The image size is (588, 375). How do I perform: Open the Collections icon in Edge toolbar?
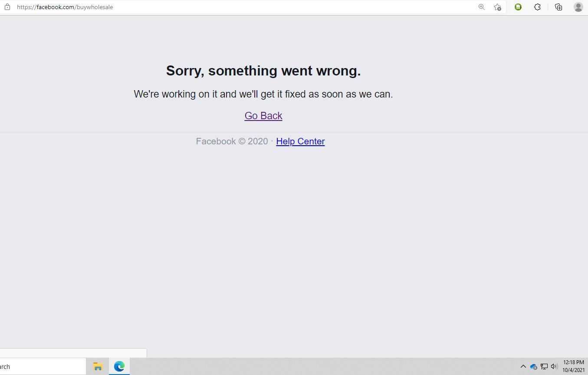pos(558,7)
